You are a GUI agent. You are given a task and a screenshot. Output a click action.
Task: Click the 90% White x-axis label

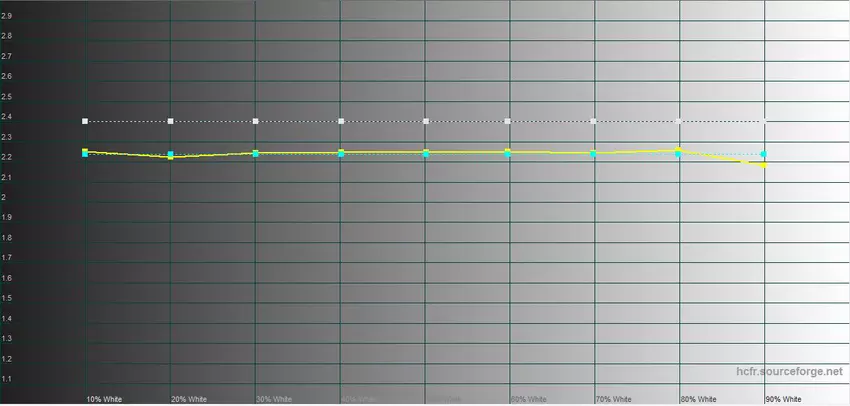tap(783, 399)
